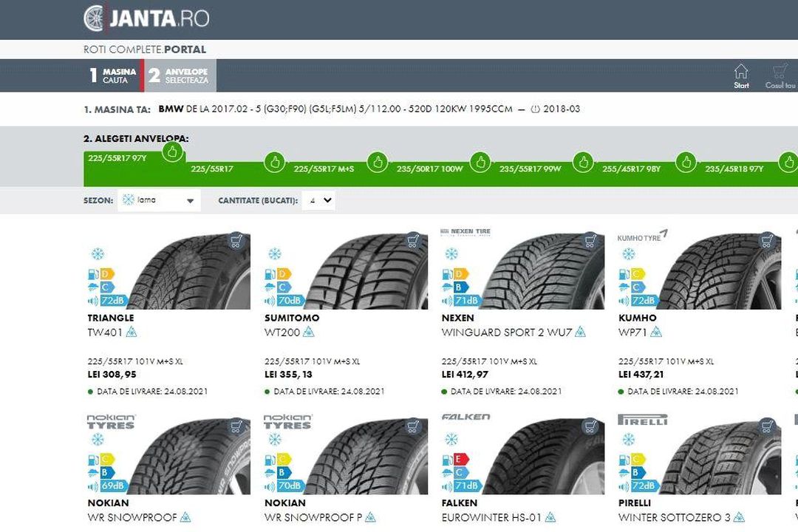The image size is (798, 532).
Task: Add Sumitomo WT200 tire to cart
Action: (x=413, y=241)
